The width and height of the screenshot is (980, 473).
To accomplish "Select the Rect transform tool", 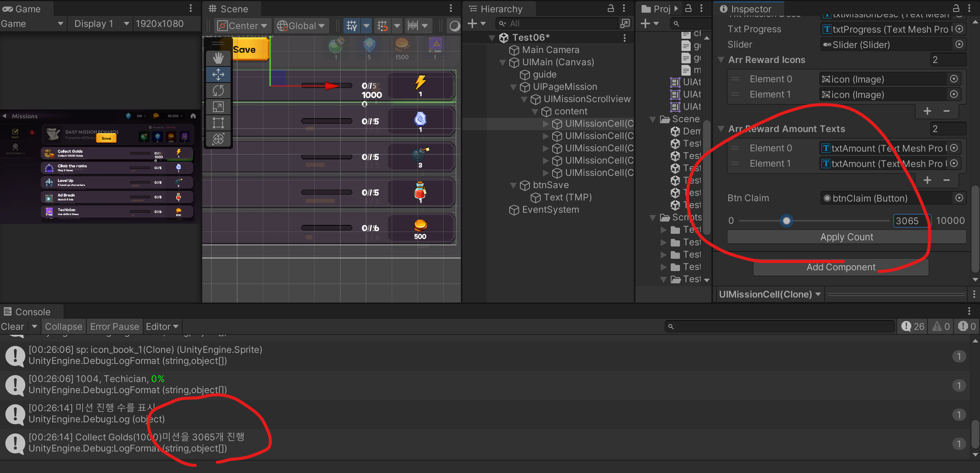I will pos(218,123).
